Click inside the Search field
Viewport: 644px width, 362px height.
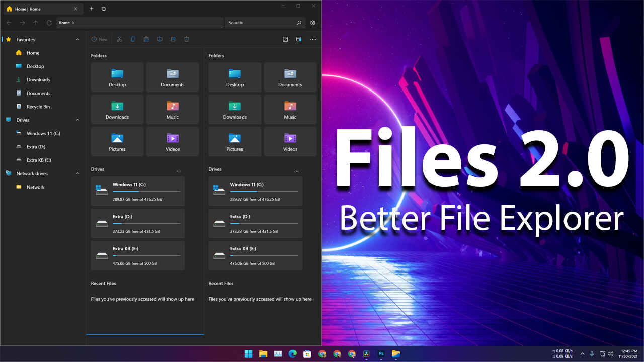coord(262,22)
